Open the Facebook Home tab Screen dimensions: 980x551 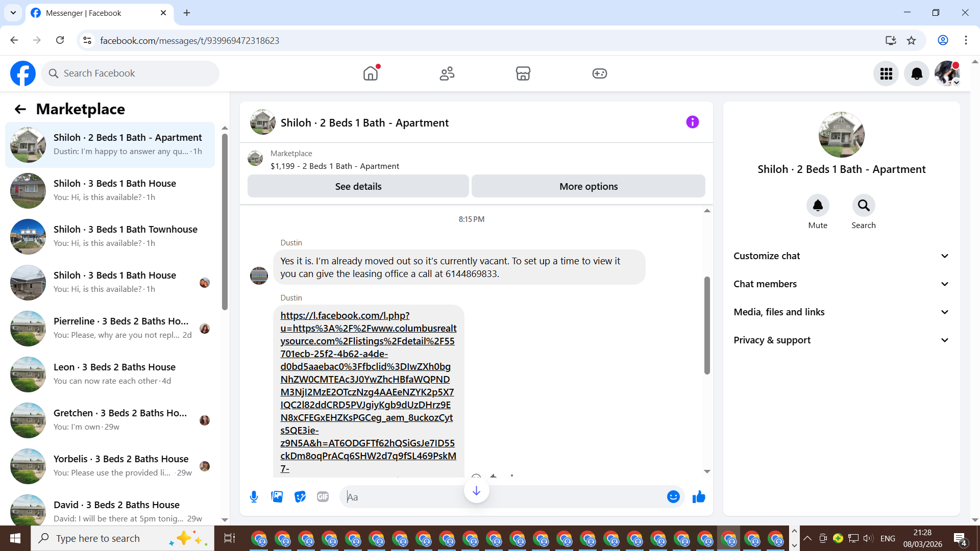coord(371,73)
